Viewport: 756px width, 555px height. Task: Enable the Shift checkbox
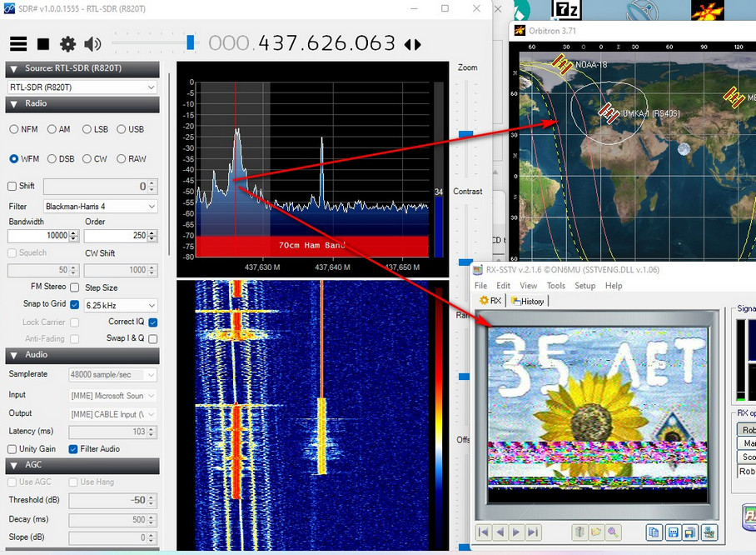click(x=12, y=187)
